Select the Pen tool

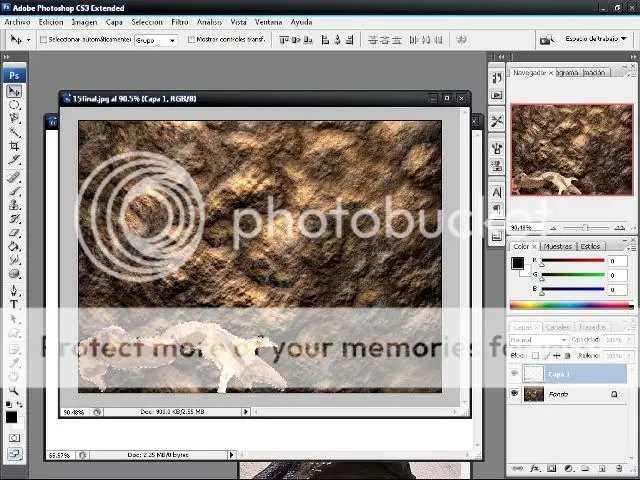(14, 291)
